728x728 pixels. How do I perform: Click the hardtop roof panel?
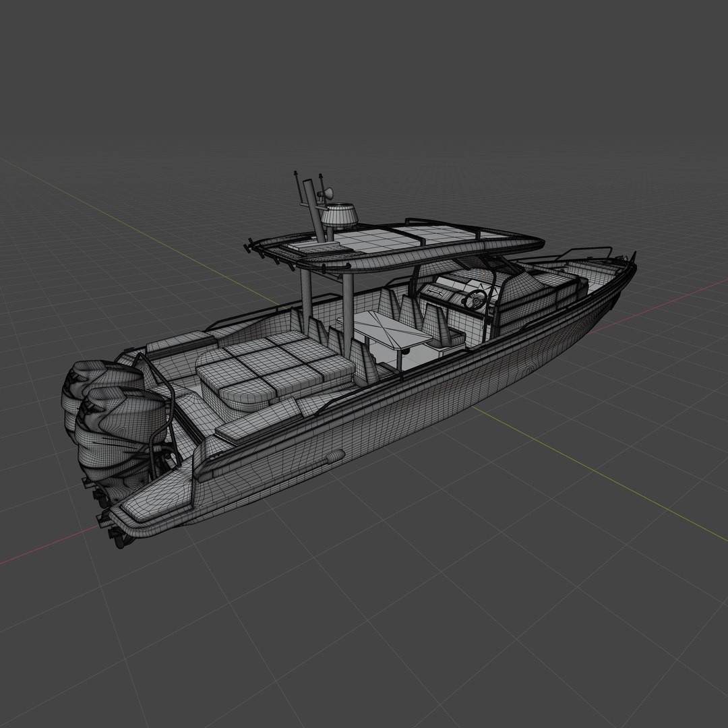coord(399,247)
